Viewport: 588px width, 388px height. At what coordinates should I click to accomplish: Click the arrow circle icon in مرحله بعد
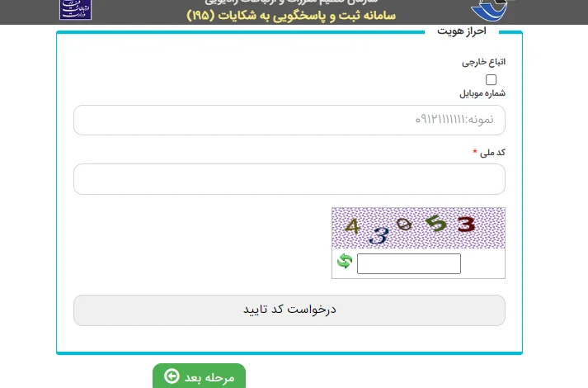pyautogui.click(x=172, y=376)
